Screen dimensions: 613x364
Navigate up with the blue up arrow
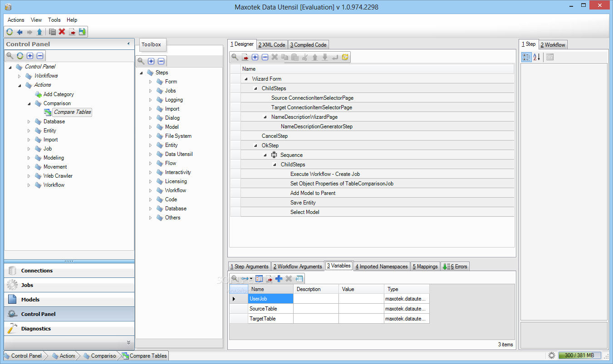(39, 32)
